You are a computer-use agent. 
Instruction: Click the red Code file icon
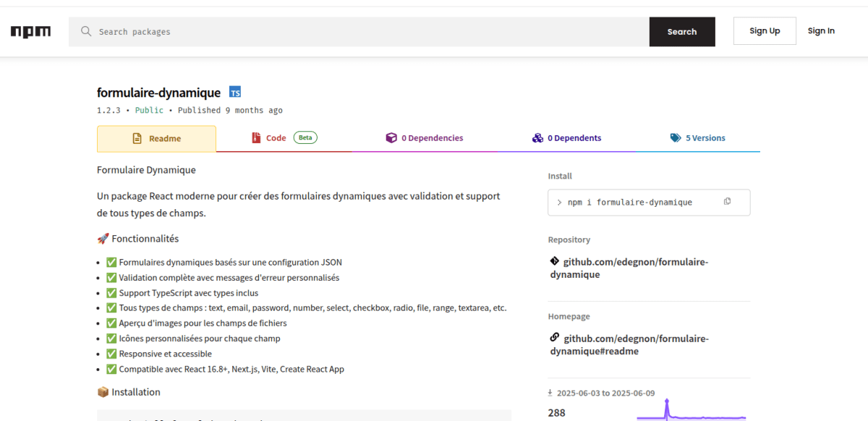[x=256, y=137]
